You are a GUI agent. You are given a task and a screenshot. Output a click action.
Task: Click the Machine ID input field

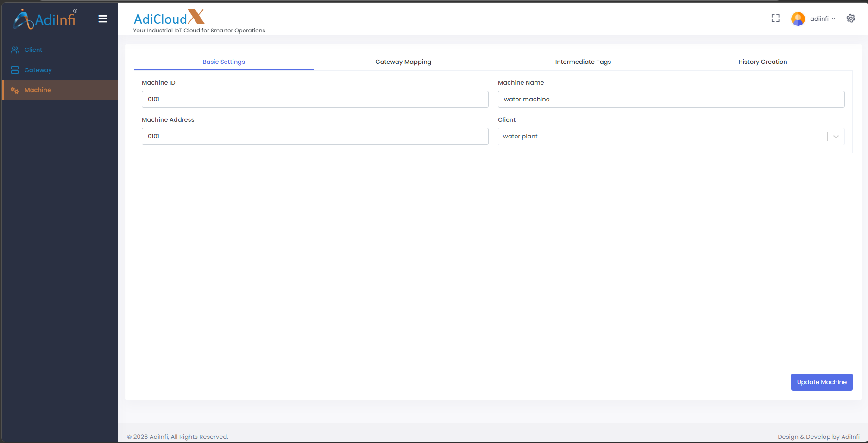[315, 100]
